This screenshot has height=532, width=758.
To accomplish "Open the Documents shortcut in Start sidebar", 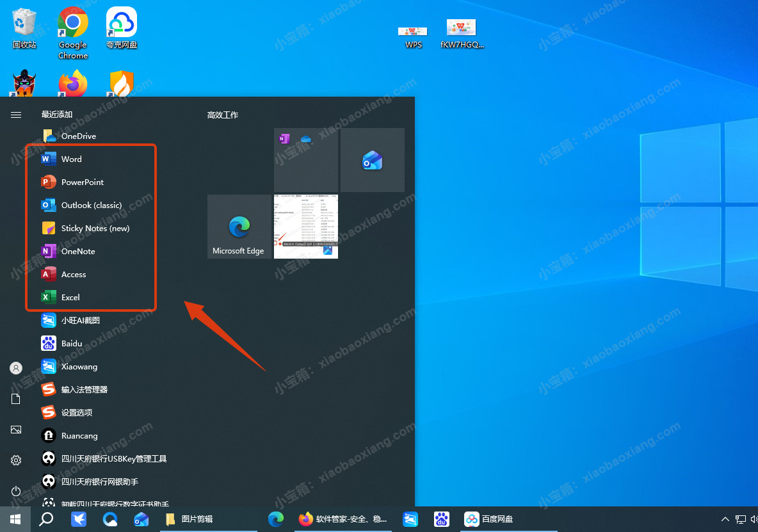I will [x=16, y=399].
